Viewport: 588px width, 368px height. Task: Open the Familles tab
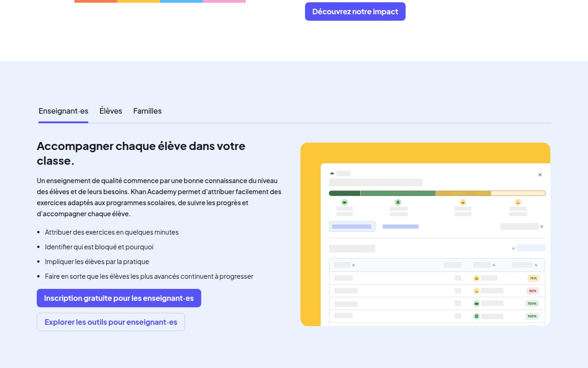[147, 111]
